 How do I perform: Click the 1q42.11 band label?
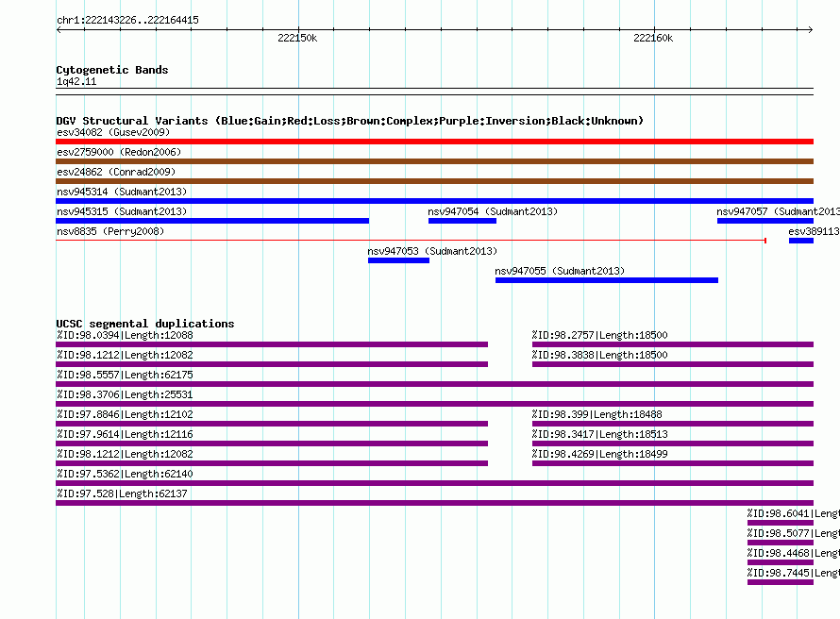point(76,81)
